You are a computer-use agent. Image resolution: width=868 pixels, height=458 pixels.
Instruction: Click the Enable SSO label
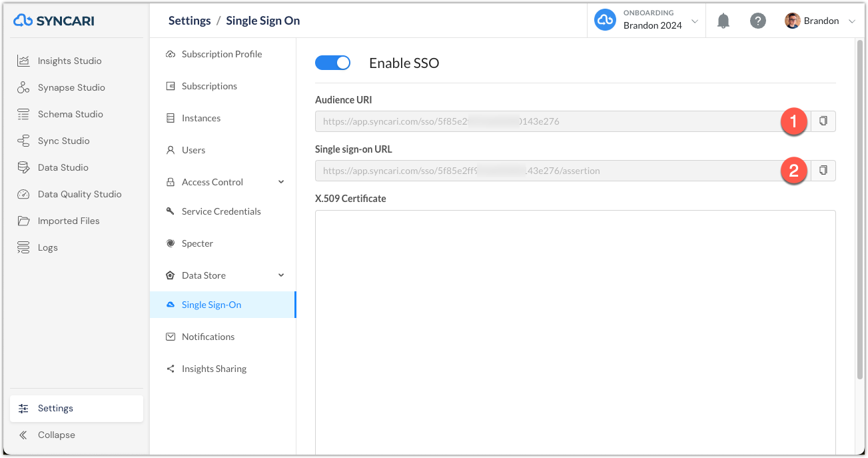(x=404, y=63)
